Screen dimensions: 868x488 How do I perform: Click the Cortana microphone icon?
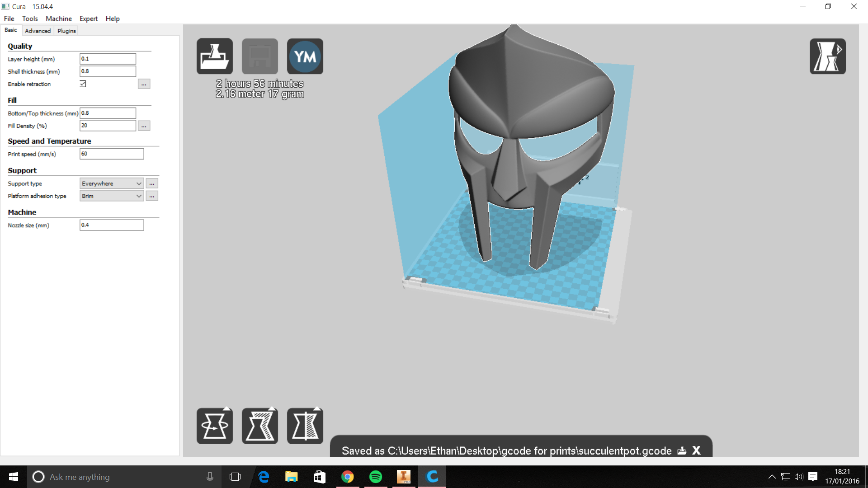click(210, 477)
